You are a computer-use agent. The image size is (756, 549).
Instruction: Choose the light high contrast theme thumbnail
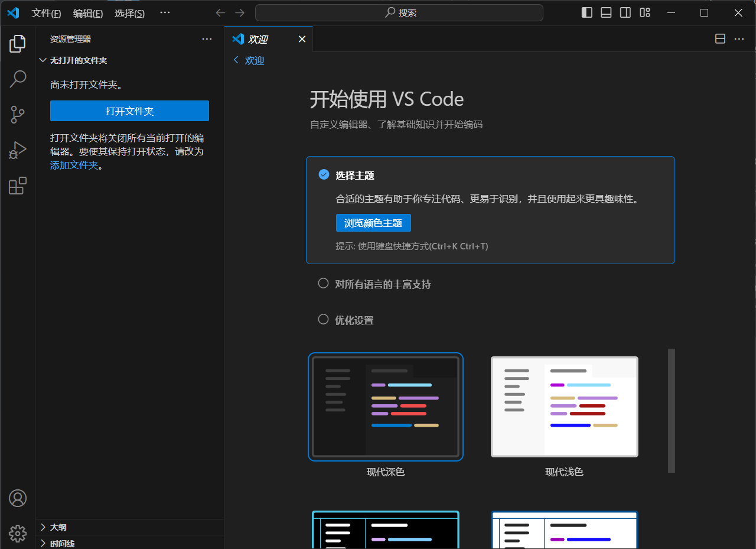[x=565, y=530]
